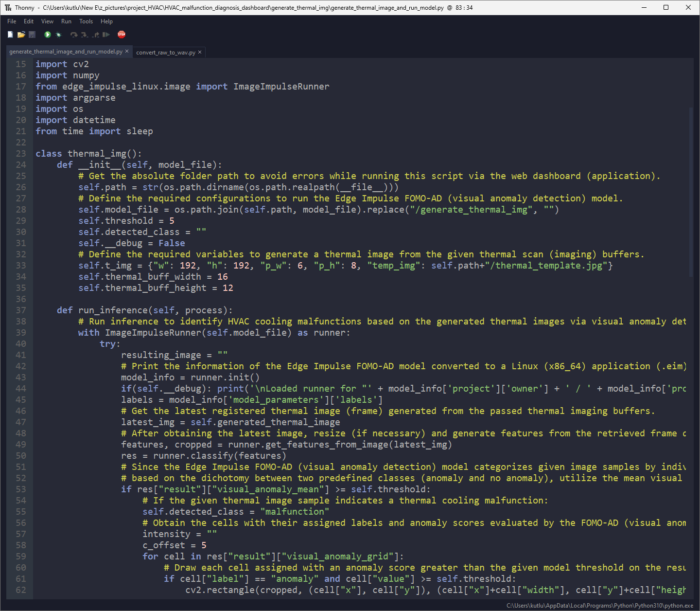700x611 pixels.
Task: Open the Run menu
Action: pyautogui.click(x=66, y=21)
